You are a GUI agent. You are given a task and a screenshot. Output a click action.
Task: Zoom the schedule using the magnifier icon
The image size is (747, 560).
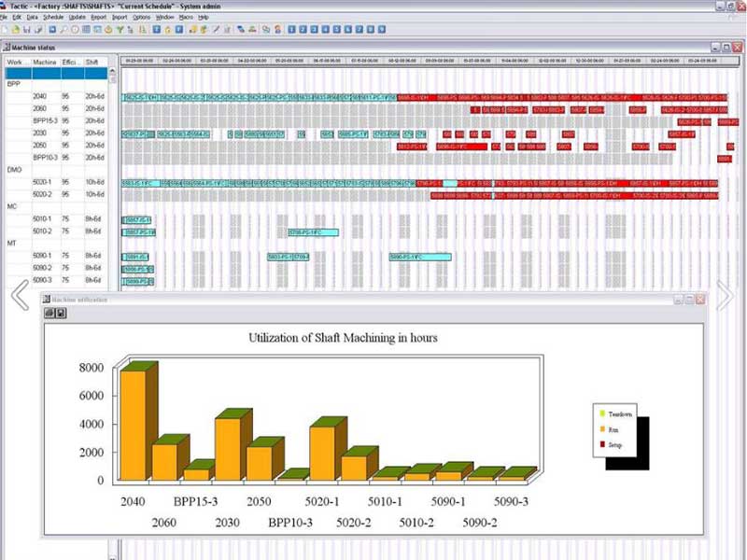coord(63,29)
